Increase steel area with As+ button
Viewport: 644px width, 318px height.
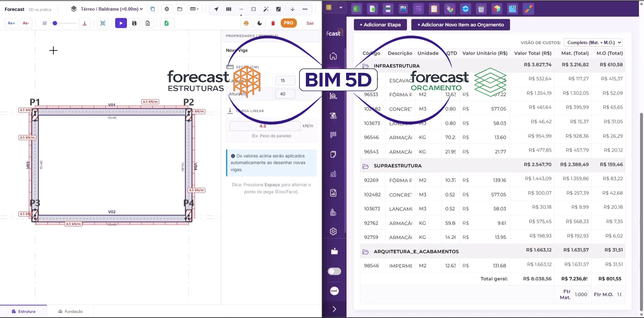coord(11,23)
